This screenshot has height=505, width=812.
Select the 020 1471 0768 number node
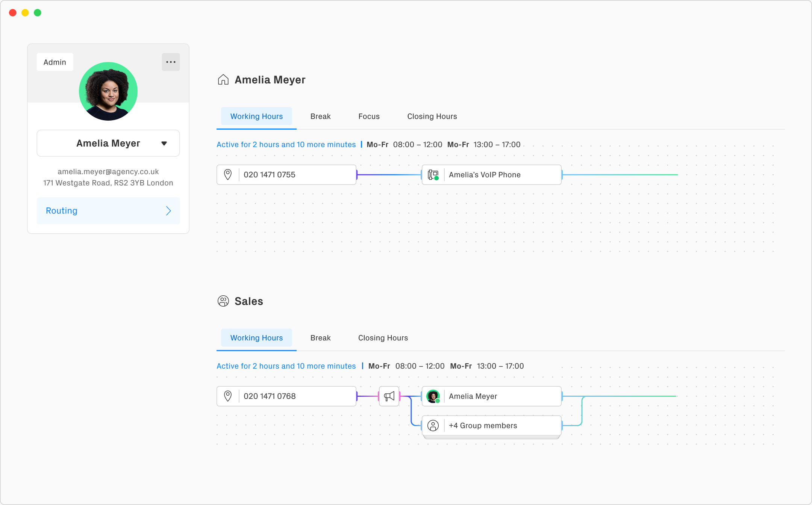tap(286, 396)
